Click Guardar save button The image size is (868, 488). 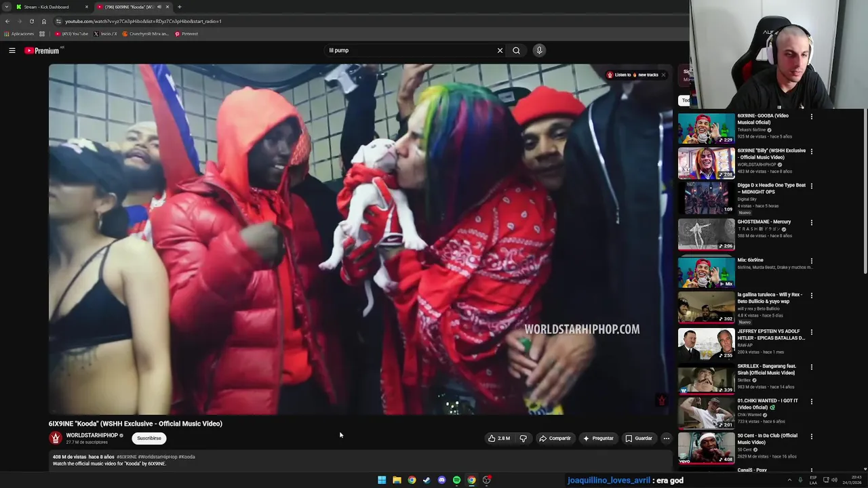638,439
